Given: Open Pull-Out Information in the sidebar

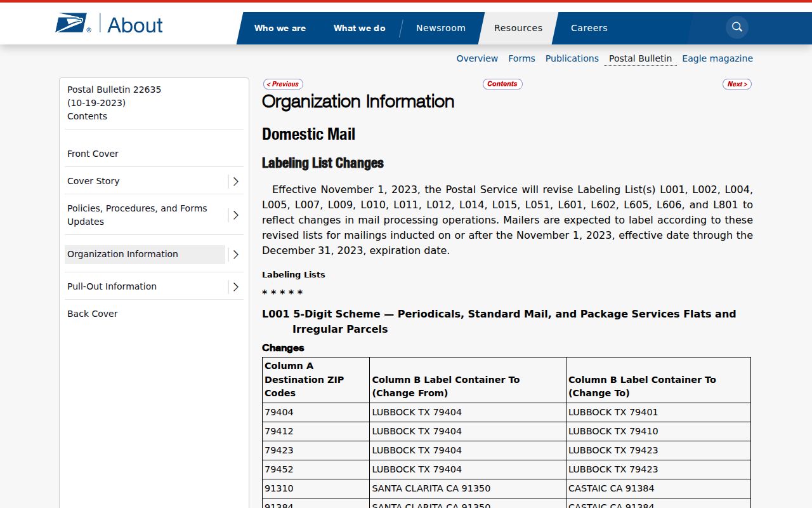Looking at the screenshot, I should pos(112,286).
